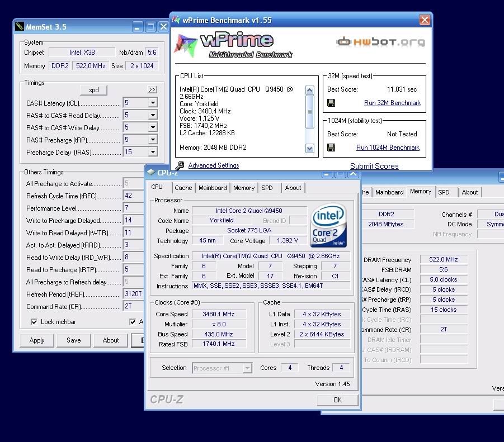
Task: Open the RAS# to CAS# Write Delay dropdown
Action: click(153, 127)
